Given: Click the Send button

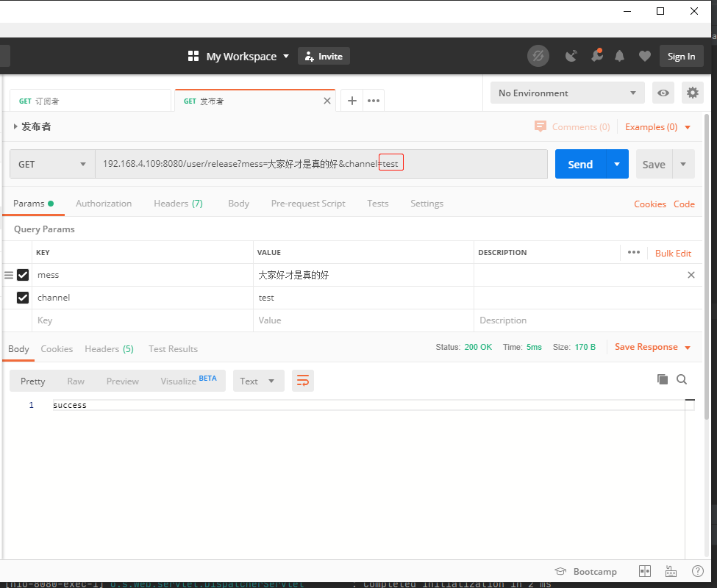Looking at the screenshot, I should point(579,164).
